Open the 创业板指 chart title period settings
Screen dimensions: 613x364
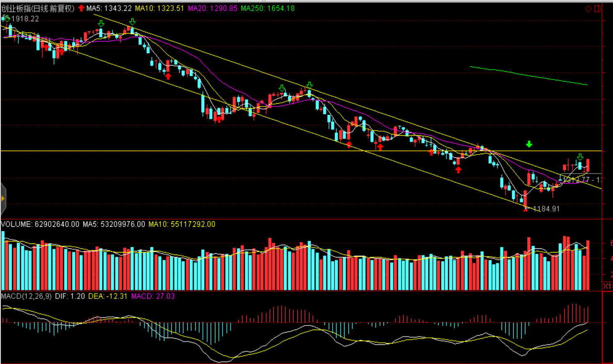(x=38, y=8)
